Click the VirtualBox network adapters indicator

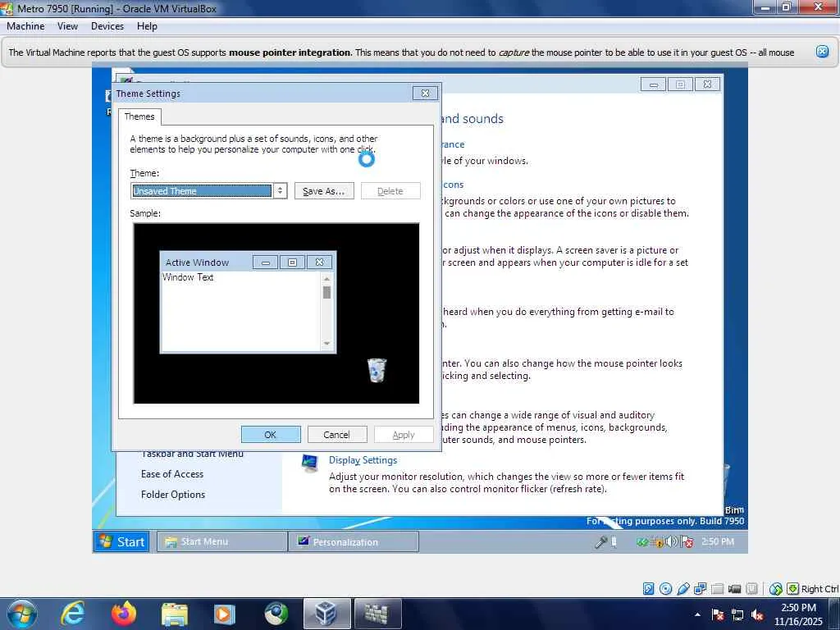pyautogui.click(x=701, y=589)
